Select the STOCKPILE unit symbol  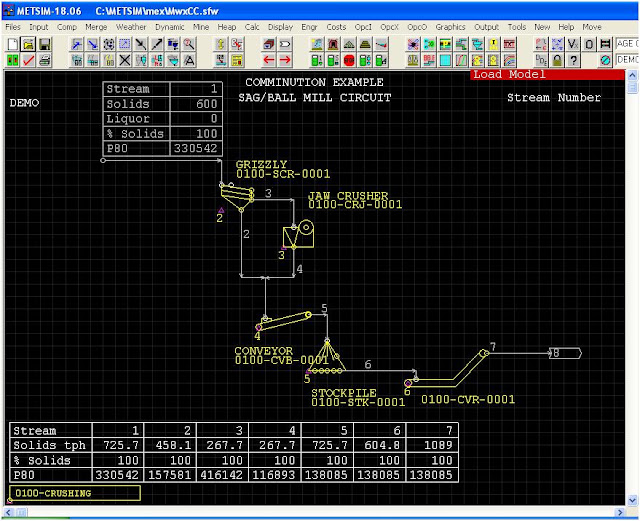click(327, 357)
